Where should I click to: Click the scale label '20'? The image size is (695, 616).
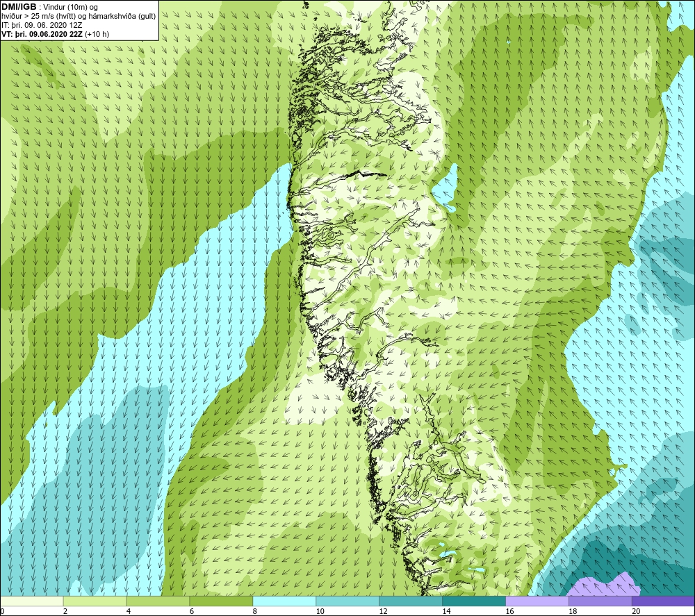(636, 611)
